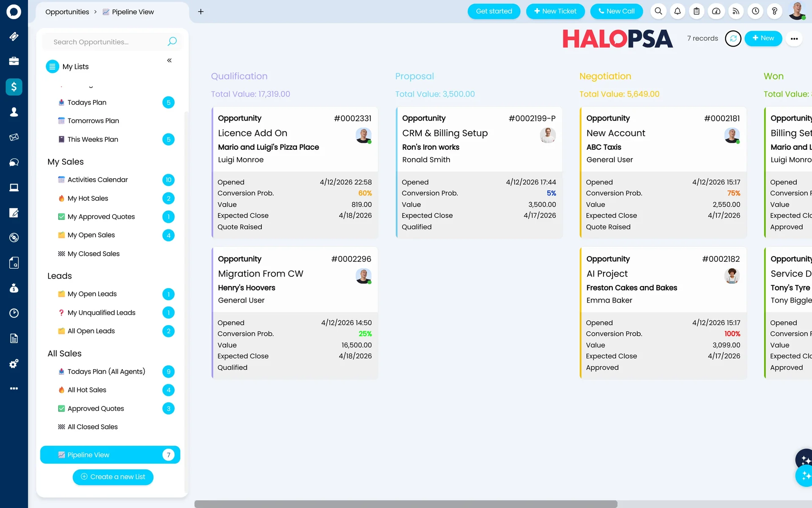Image resolution: width=812 pixels, height=508 pixels.
Task: Collapse the My Lists panel
Action: point(169,61)
